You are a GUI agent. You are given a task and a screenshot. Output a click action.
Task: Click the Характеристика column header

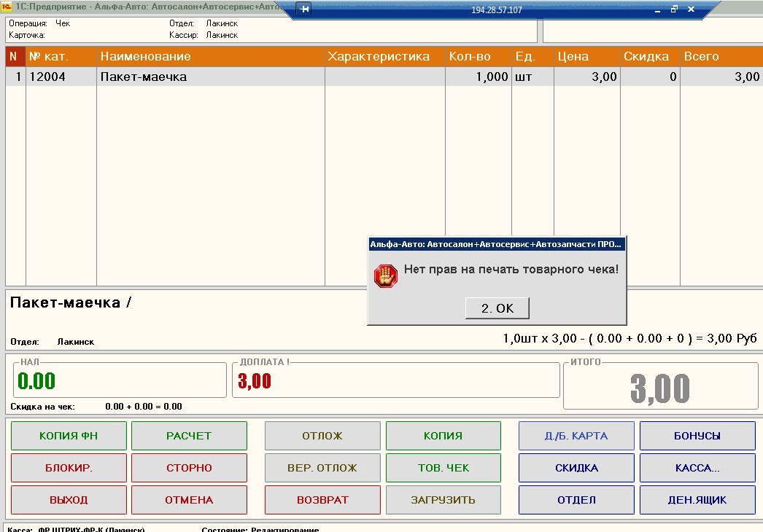(385, 56)
